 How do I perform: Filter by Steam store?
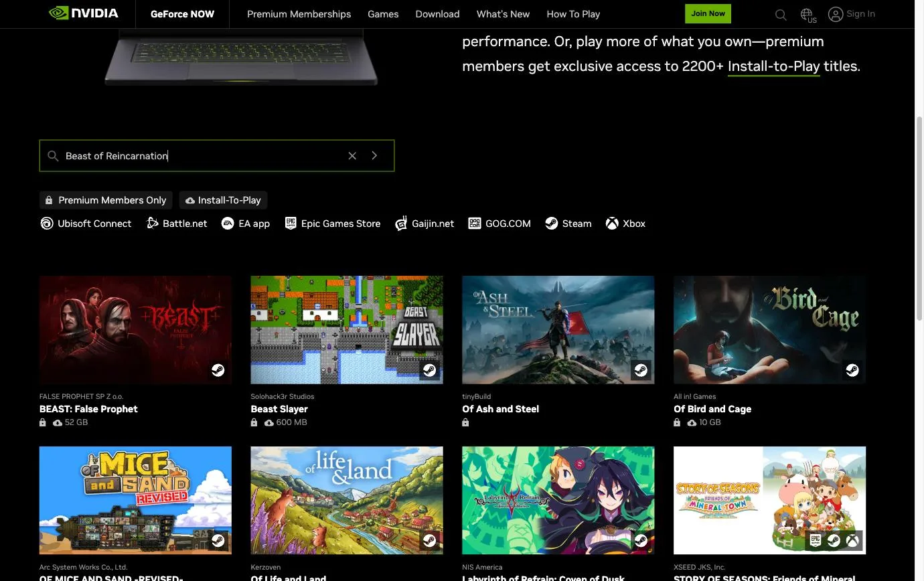point(568,224)
